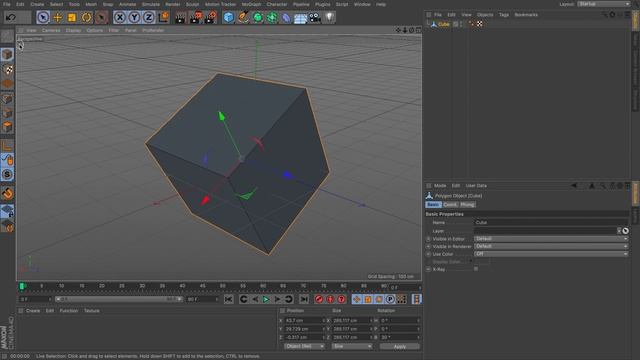Image resolution: width=640 pixels, height=360 pixels.
Task: Open Visible in Editor dropdown
Action: [551, 239]
